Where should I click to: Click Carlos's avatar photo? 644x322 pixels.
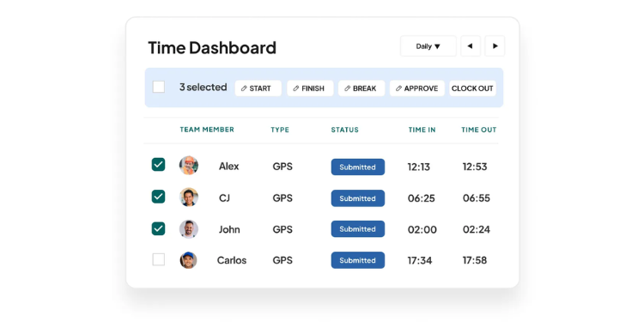tap(189, 260)
